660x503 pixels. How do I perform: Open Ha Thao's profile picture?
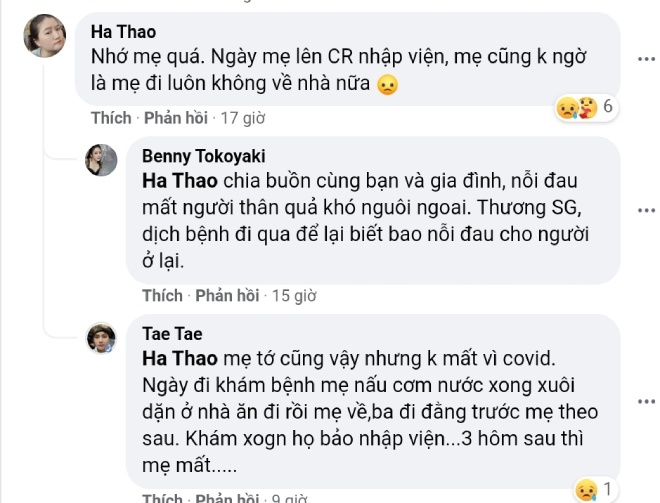(45, 35)
